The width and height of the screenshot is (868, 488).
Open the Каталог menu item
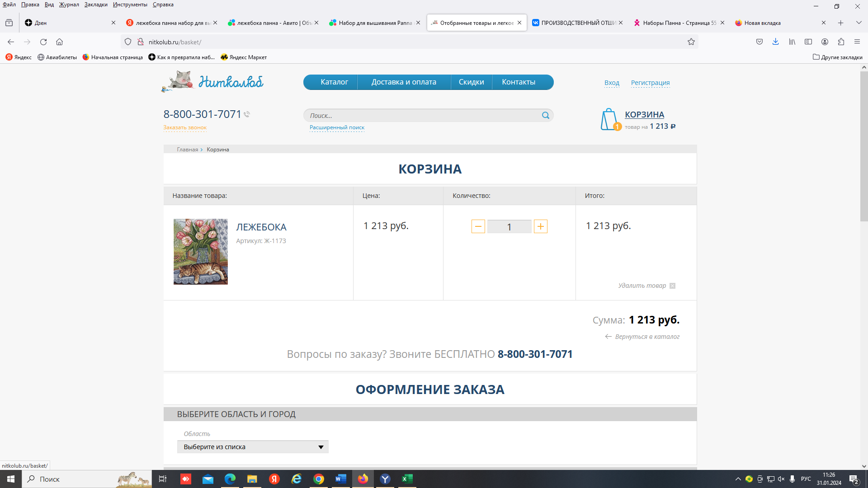point(334,82)
